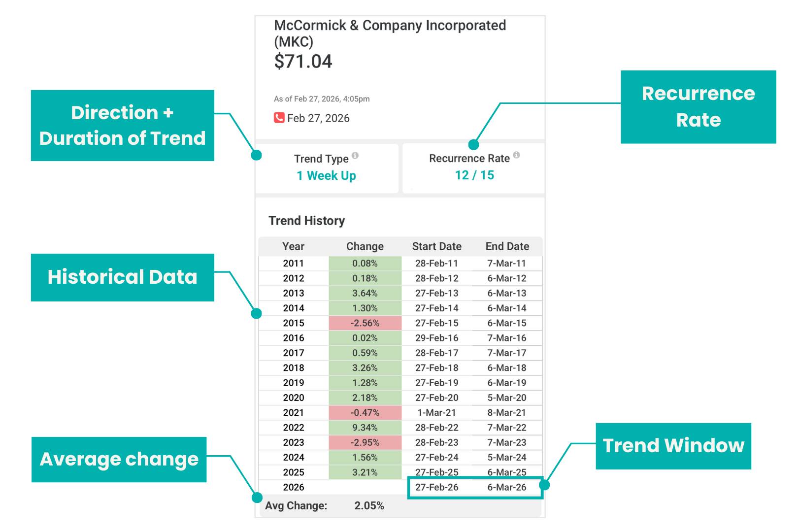The image size is (798, 532).
Task: Click the Average change callout label
Action: pos(119,459)
